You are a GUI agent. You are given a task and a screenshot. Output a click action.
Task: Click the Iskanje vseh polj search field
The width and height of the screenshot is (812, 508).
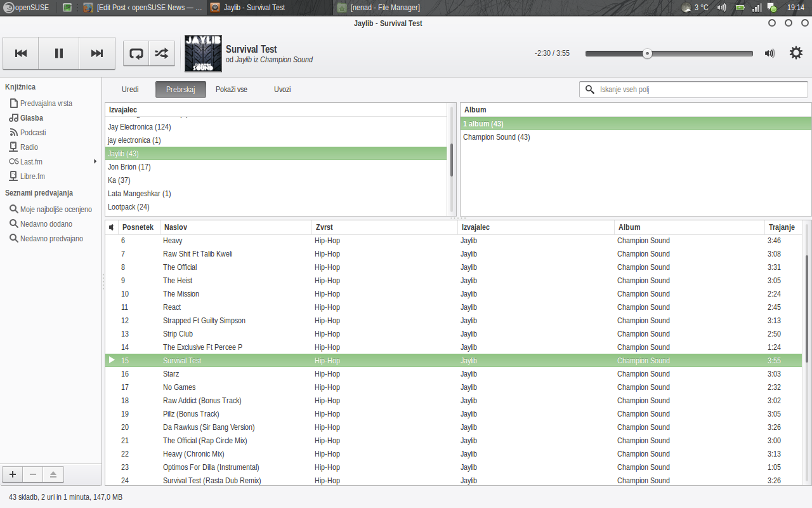point(693,90)
